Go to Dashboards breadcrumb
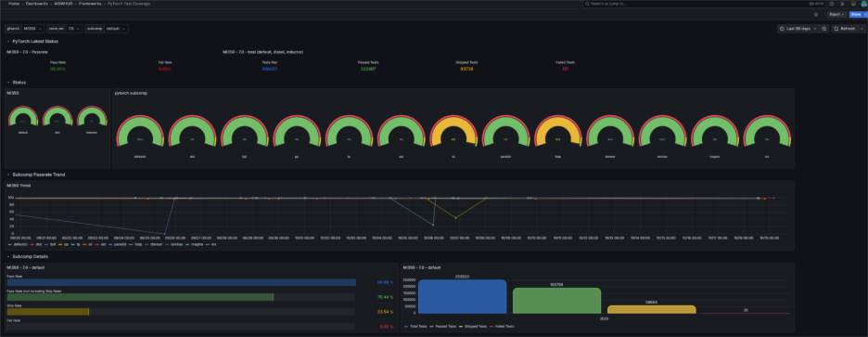 tap(36, 4)
